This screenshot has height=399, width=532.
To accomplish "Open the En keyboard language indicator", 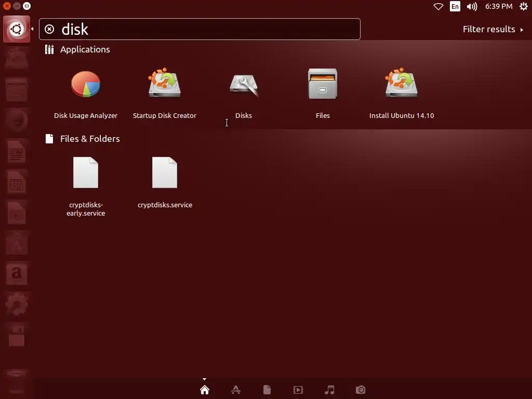I will click(455, 6).
